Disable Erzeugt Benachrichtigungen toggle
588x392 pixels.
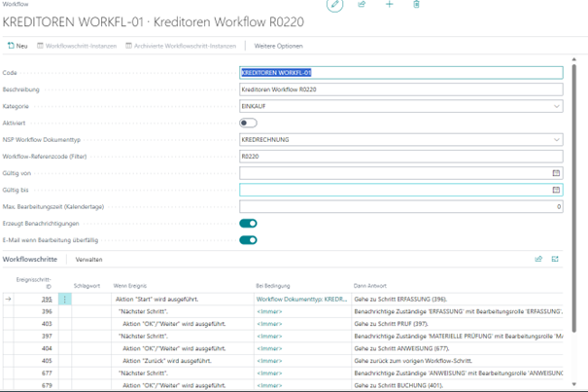[x=248, y=223]
